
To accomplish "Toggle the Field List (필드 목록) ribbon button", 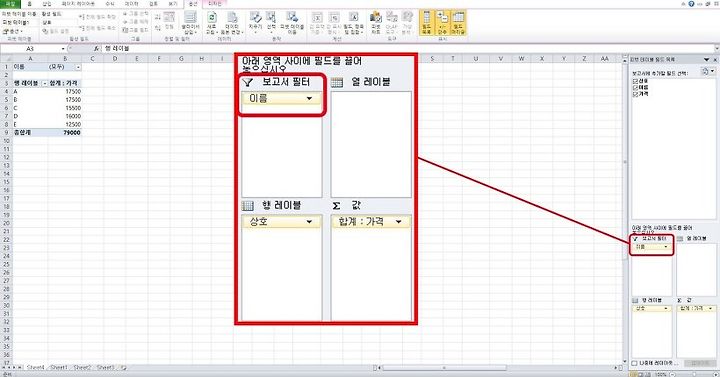I will (x=427, y=23).
